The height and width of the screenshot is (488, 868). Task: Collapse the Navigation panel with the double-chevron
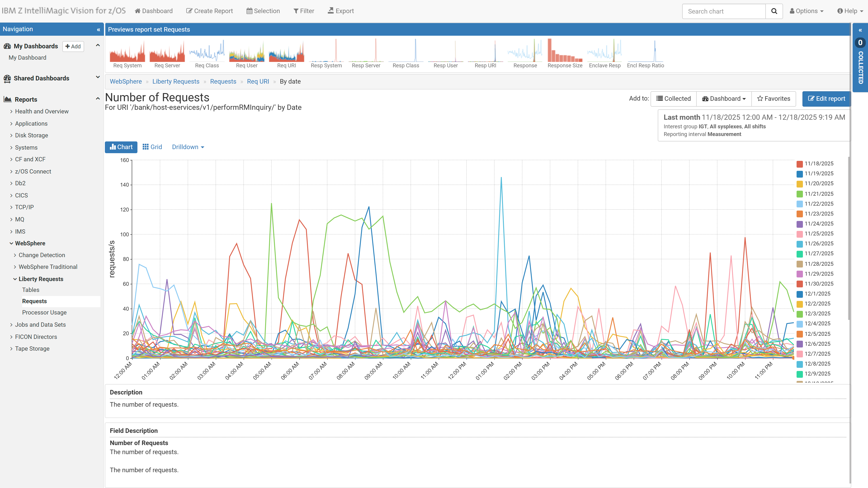pyautogui.click(x=98, y=30)
